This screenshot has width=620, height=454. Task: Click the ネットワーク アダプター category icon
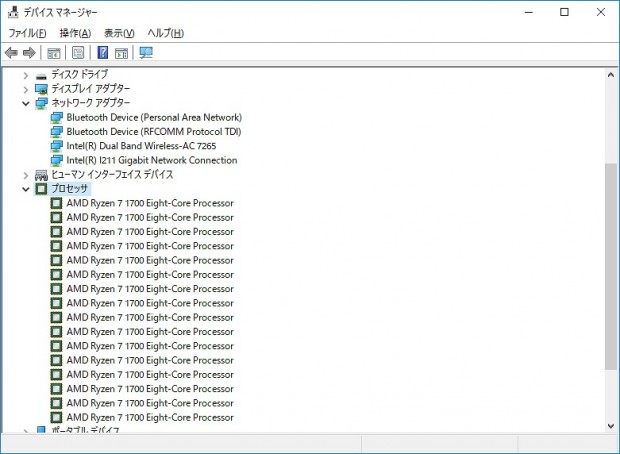[41, 104]
